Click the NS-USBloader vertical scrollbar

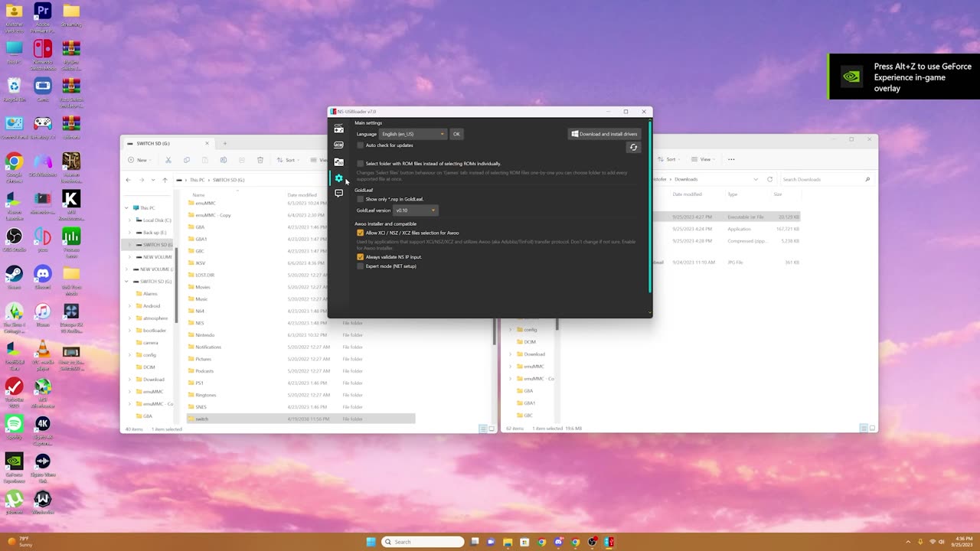coord(650,207)
